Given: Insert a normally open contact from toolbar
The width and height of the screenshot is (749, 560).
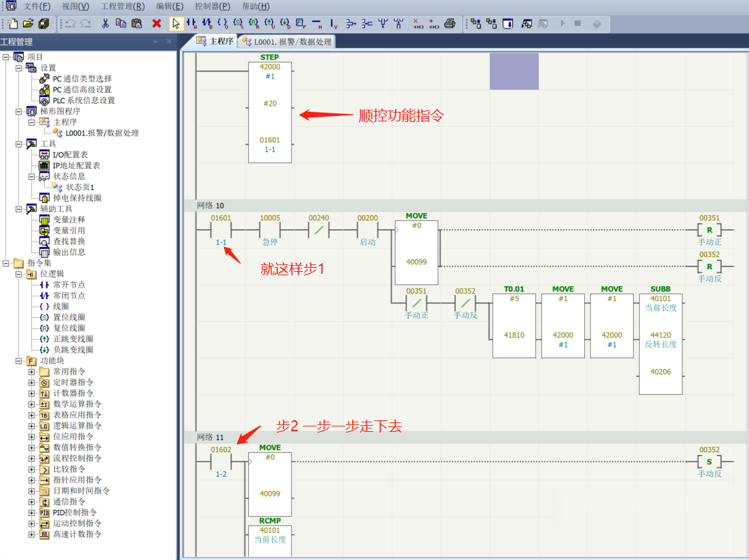Looking at the screenshot, I should click(x=191, y=24).
